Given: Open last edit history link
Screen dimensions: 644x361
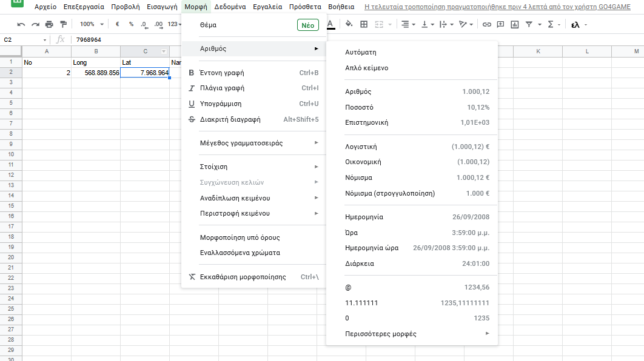Looking at the screenshot, I should pyautogui.click(x=497, y=7).
